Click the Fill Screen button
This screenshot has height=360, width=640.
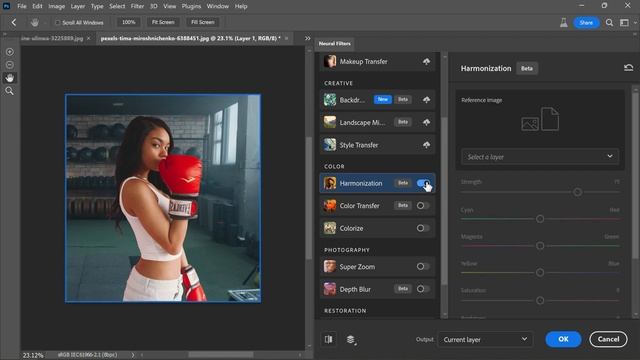[x=202, y=22]
